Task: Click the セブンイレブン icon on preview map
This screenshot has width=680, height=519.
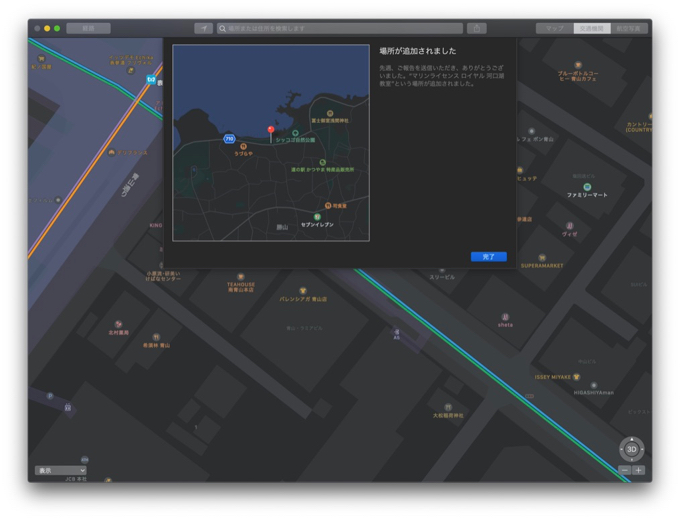Action: tap(317, 217)
